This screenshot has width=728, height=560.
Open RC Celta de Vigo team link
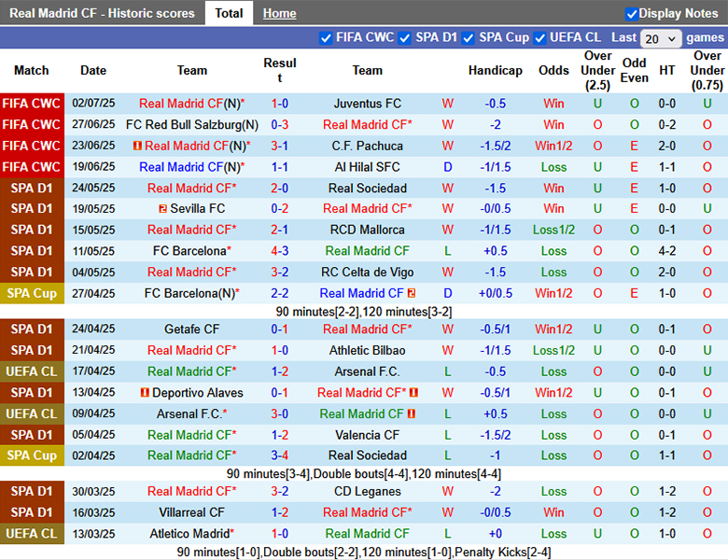click(367, 273)
